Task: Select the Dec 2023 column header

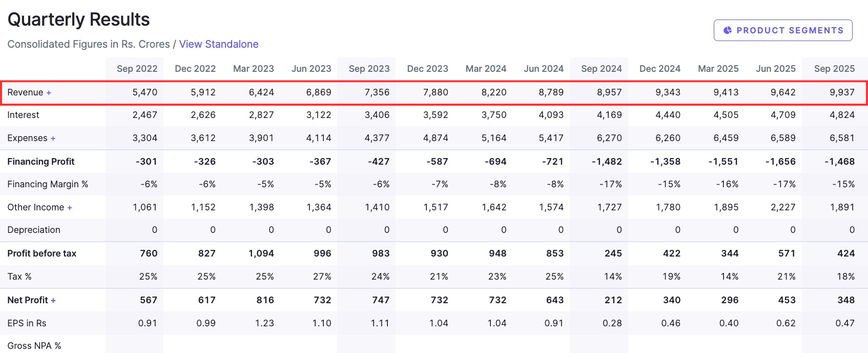Action: [x=428, y=68]
